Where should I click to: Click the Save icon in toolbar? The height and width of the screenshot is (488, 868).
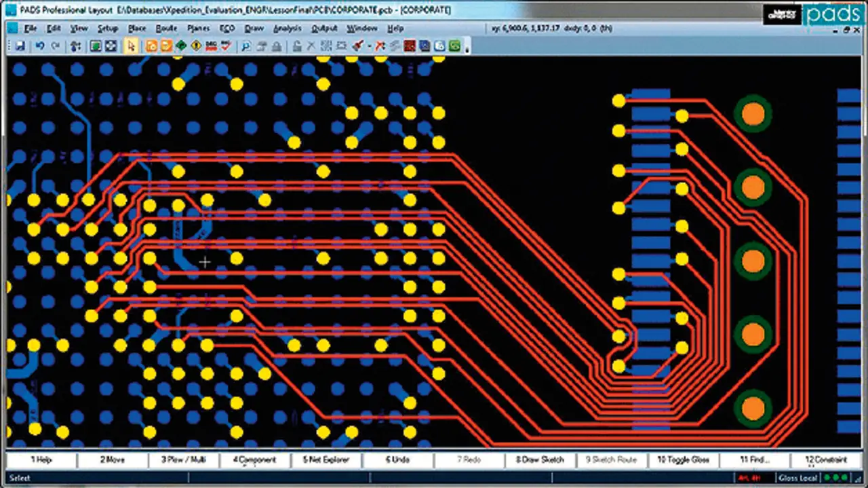coord(20,46)
